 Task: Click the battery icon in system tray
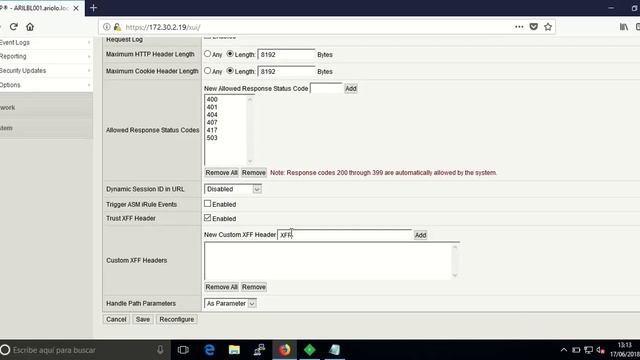pos(576,350)
